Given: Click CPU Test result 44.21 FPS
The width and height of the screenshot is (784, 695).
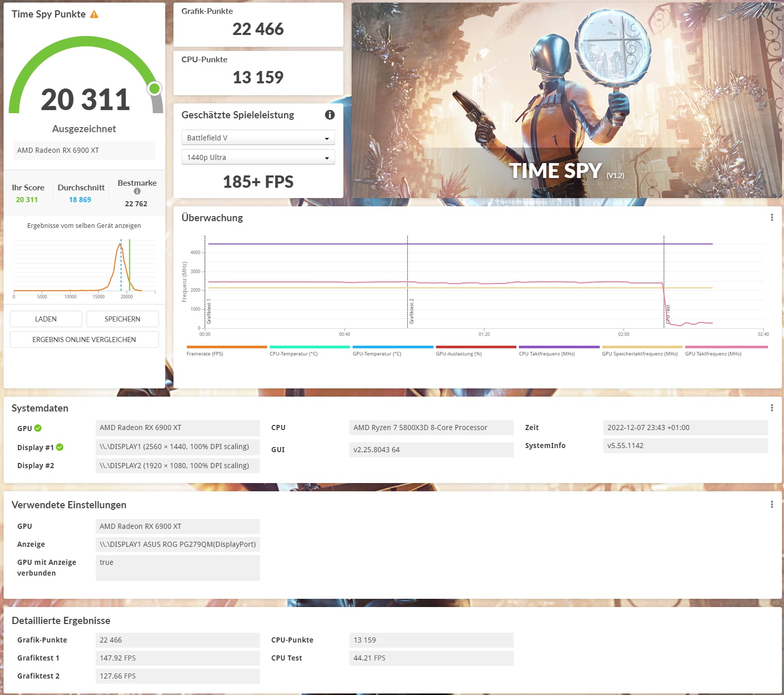Looking at the screenshot, I should 431,658.
